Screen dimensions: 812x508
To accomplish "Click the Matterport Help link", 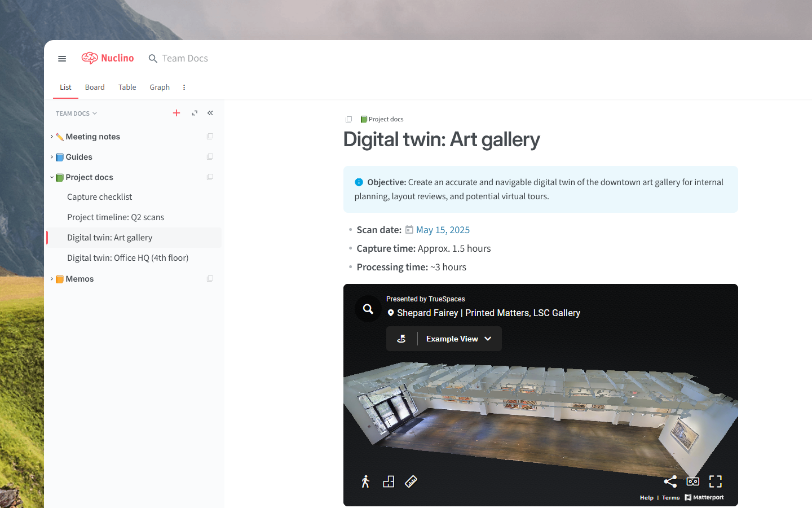I will click(x=646, y=497).
